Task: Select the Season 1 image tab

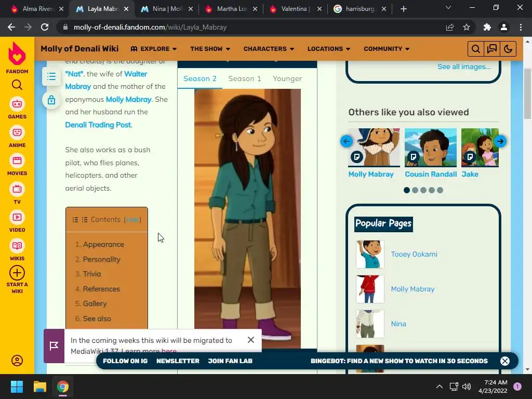Action: [x=245, y=79]
